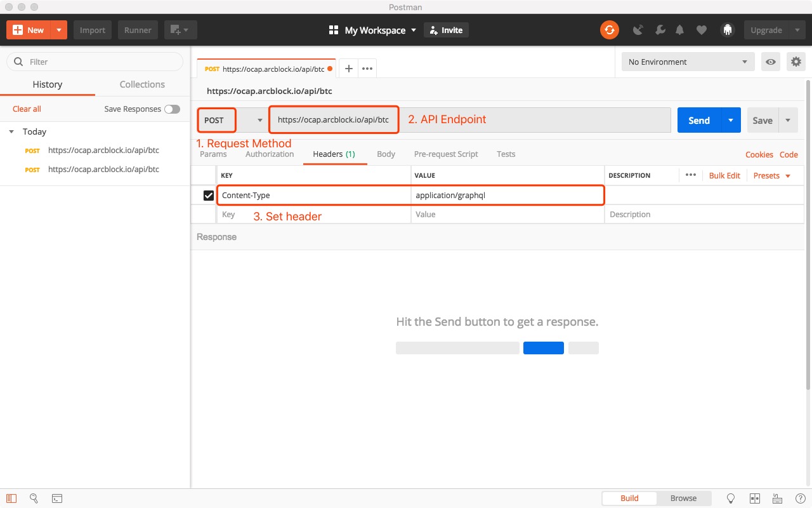The width and height of the screenshot is (812, 508).
Task: Open the Find search icon in status bar
Action: click(34, 498)
